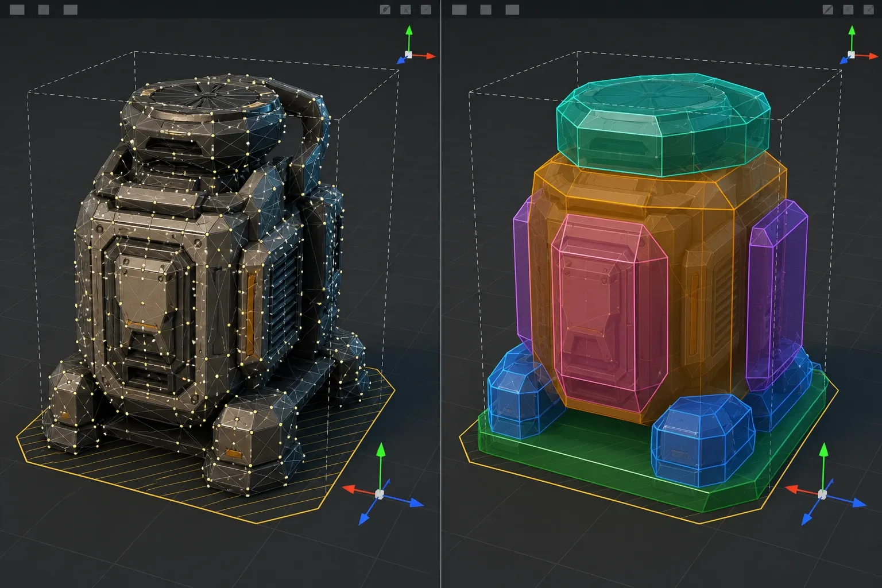Viewport: 882px width, 588px height.
Task: Click the last right-side icon in left viewport header
Action: pyautogui.click(x=425, y=10)
